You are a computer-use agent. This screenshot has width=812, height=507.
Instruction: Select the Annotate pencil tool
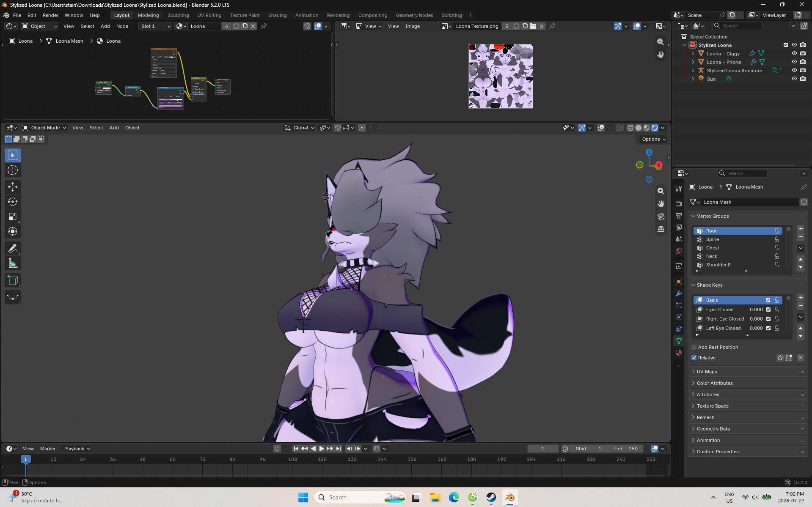pos(13,249)
